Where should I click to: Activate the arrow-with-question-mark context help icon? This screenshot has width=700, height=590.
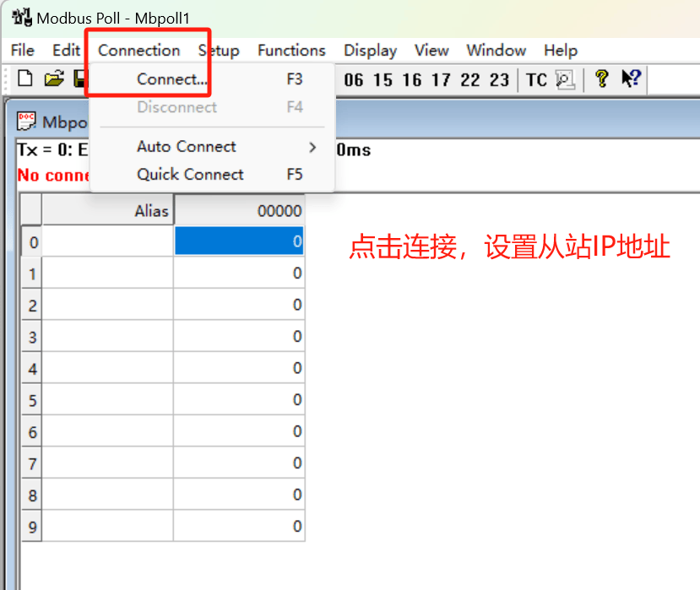632,78
